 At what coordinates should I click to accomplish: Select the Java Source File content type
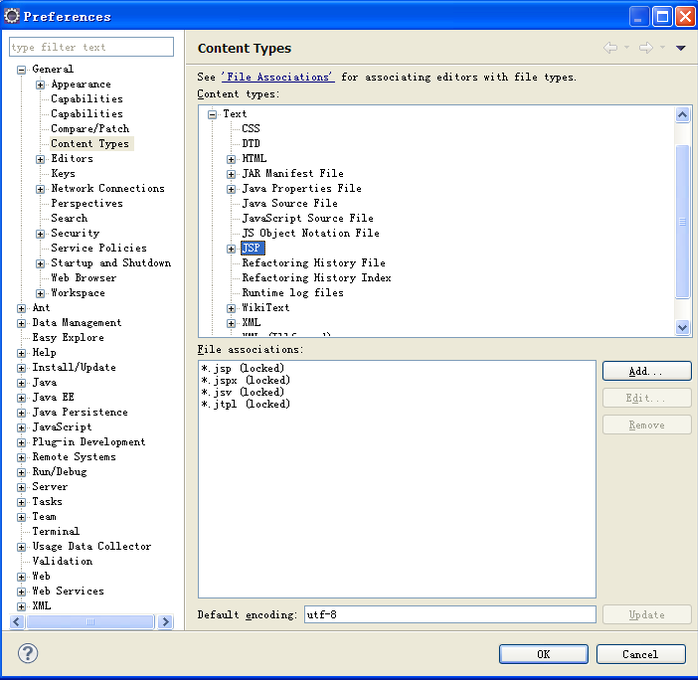point(289,204)
